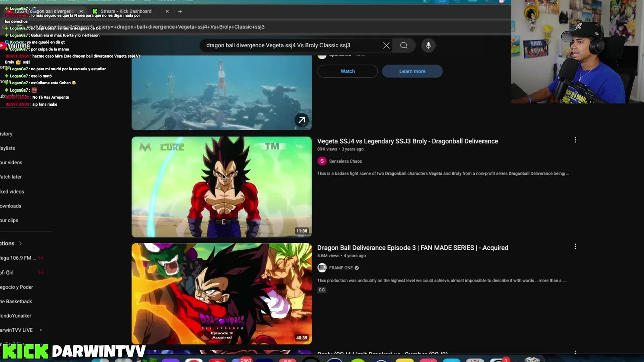Click the Learn more button
Viewport: 644px width, 362px height.
[x=413, y=71]
